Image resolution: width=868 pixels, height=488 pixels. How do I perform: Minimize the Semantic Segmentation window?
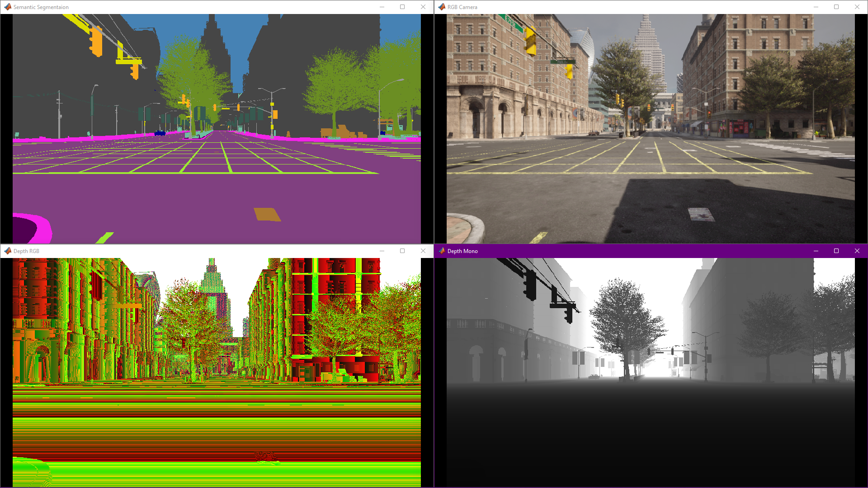click(382, 7)
